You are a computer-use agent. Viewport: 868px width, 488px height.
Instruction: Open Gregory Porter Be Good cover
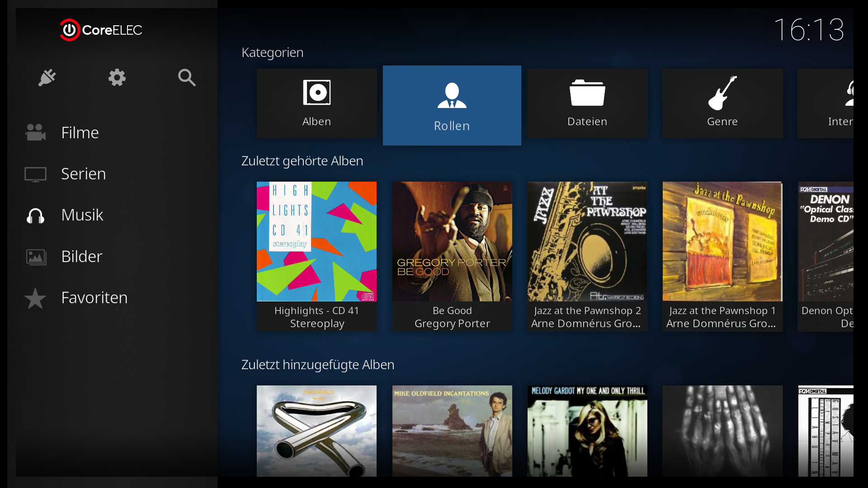click(452, 241)
